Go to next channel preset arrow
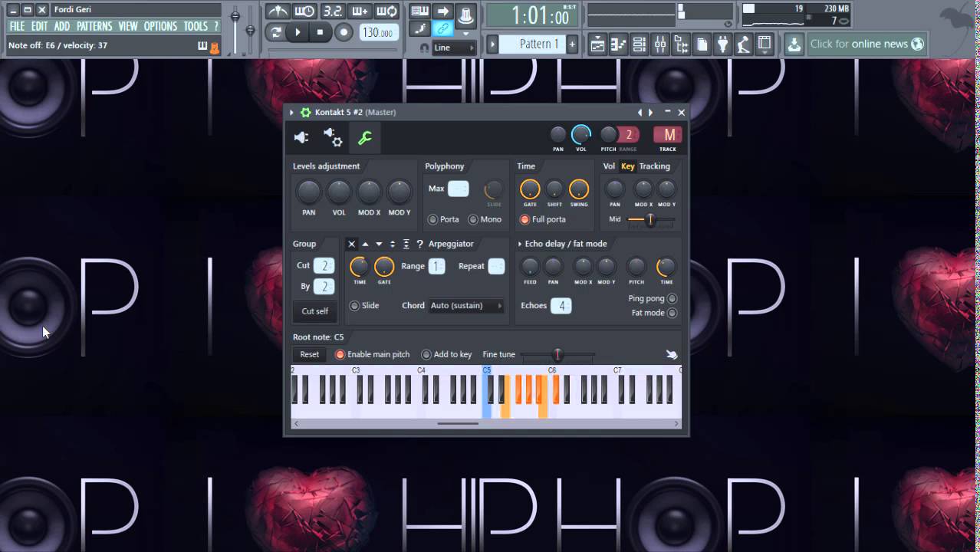Image resolution: width=980 pixels, height=552 pixels. click(651, 113)
